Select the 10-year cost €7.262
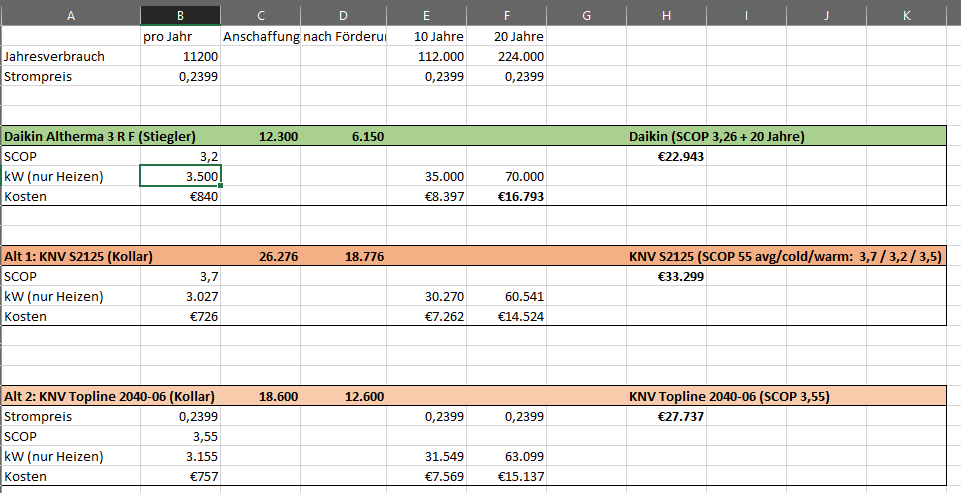Image resolution: width=961 pixels, height=493 pixels. point(427,316)
